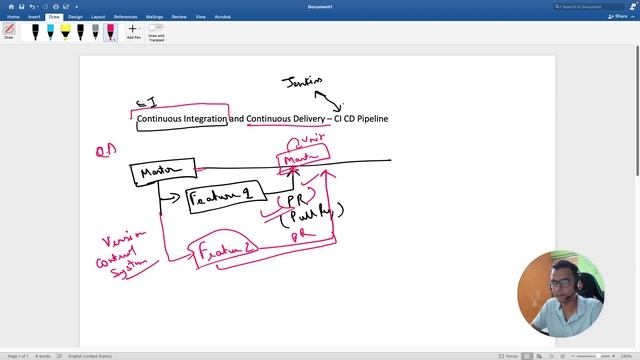The height and width of the screenshot is (360, 640).
Task: Click the user account icon at top right
Action: [633, 7]
